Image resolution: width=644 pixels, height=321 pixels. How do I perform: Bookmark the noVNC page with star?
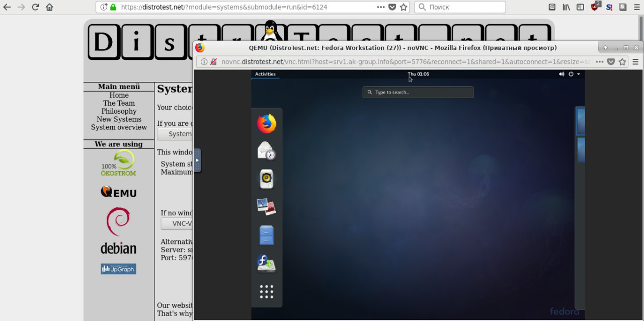[622, 62]
